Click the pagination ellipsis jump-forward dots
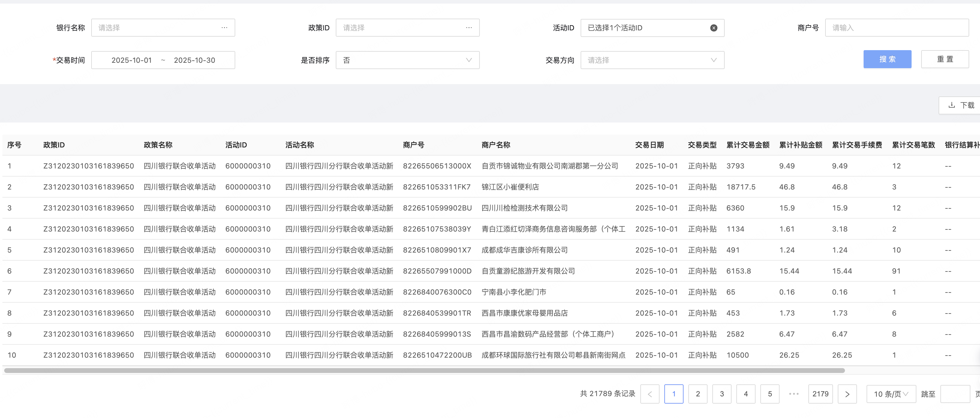This screenshot has height=418, width=980. [794, 394]
